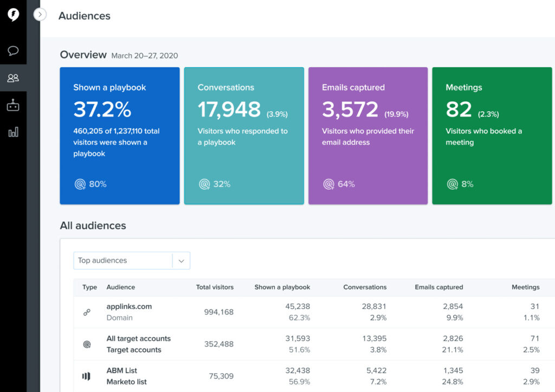This screenshot has width=555, height=392.
Task: Click the 80% target goal text
Action: [x=98, y=184]
